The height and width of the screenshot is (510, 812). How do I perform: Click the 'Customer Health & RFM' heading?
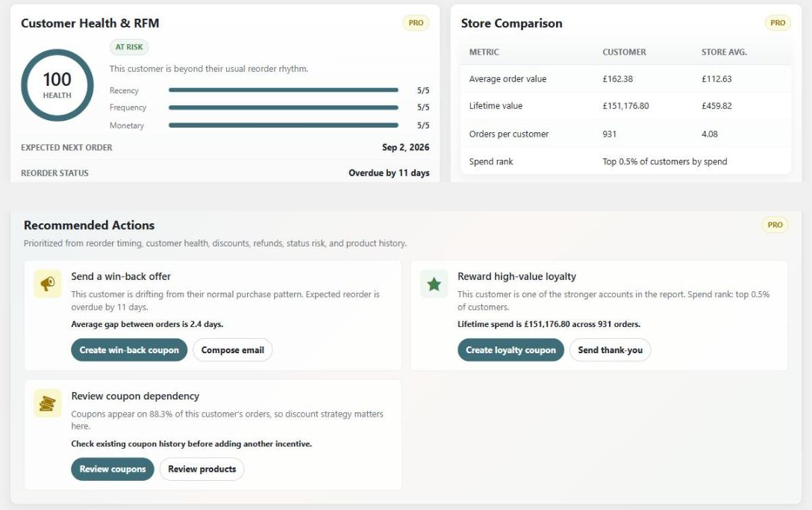click(90, 23)
